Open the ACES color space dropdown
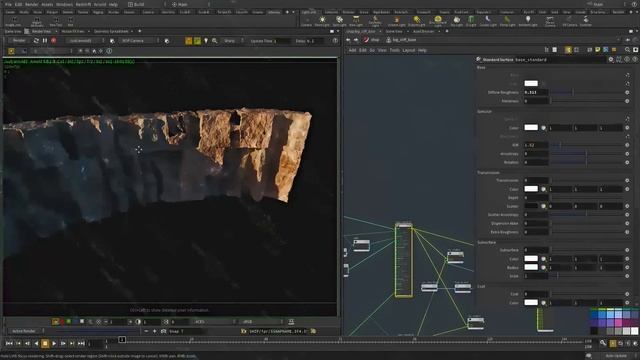 pos(213,322)
